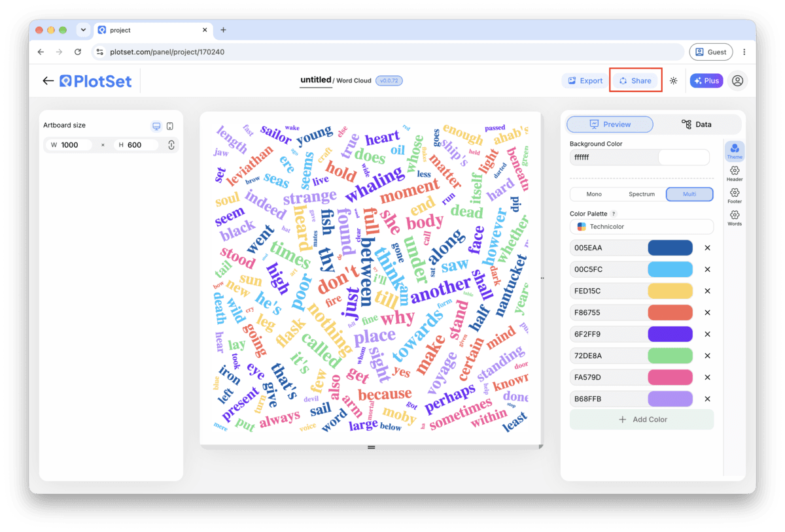Image resolution: width=785 pixels, height=532 pixels.
Task: Click the Share button
Action: (635, 80)
